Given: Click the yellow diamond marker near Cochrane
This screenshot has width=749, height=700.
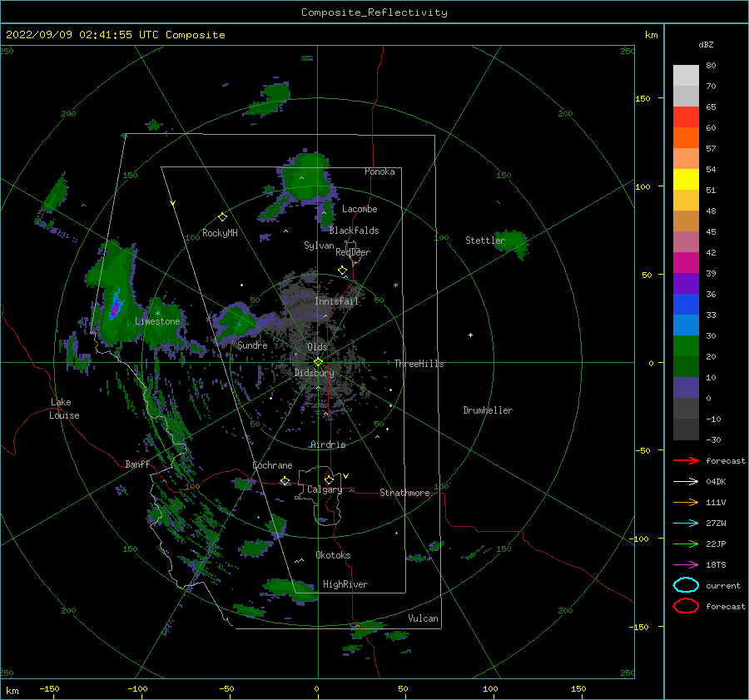Looking at the screenshot, I should 285,481.
